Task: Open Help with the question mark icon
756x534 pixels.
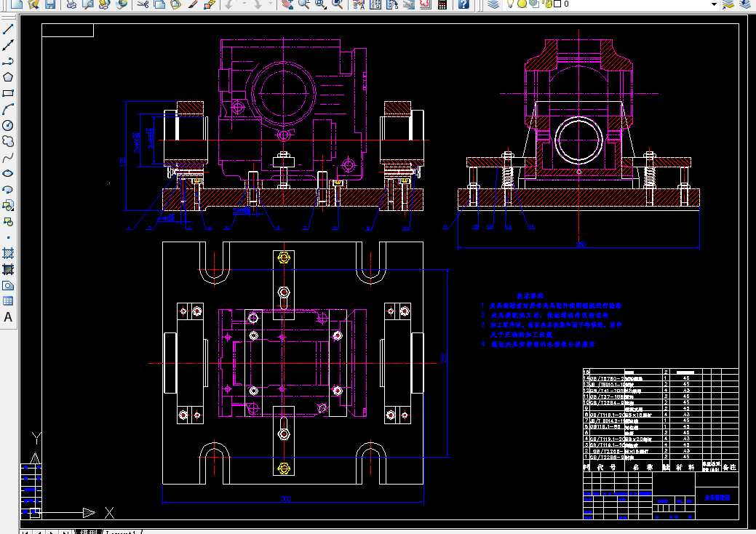Action: [463, 4]
